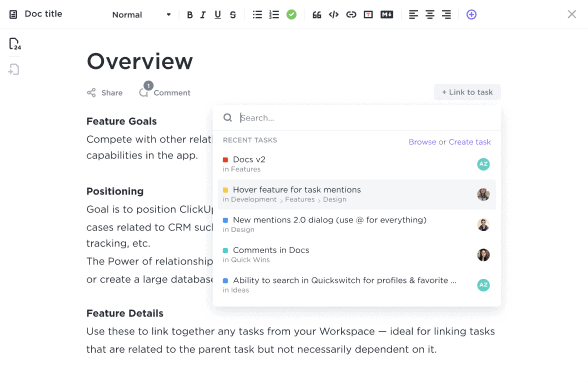The width and height of the screenshot is (588, 391).
Task: Click the 'in Quick Wins' location text
Action: [x=246, y=259]
